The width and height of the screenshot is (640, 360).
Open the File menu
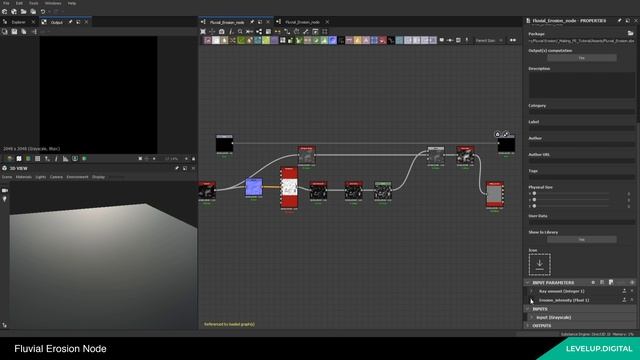(x=6, y=3)
